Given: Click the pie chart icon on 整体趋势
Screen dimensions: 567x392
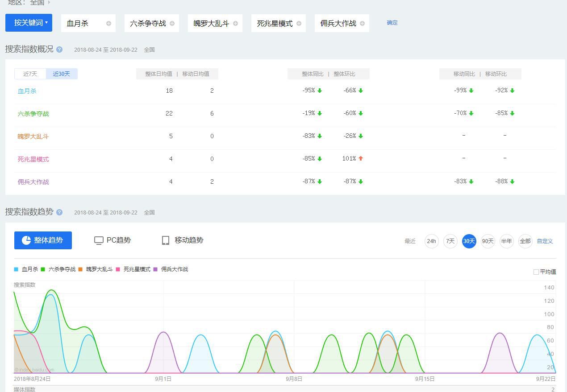Looking at the screenshot, I should (x=26, y=240).
